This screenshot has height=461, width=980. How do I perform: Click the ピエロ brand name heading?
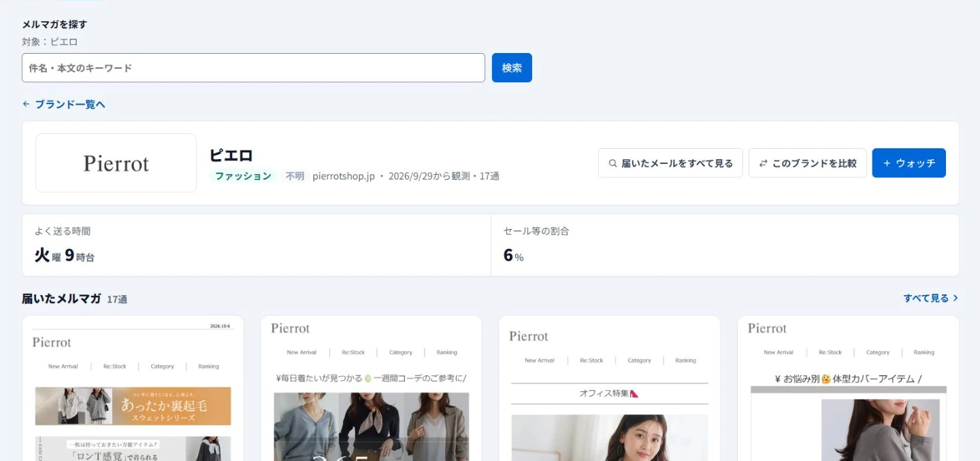pyautogui.click(x=231, y=155)
